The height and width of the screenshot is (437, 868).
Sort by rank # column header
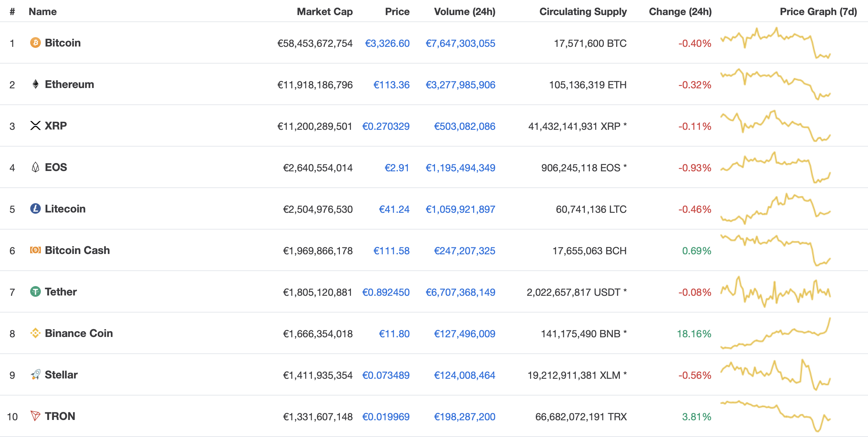[12, 12]
